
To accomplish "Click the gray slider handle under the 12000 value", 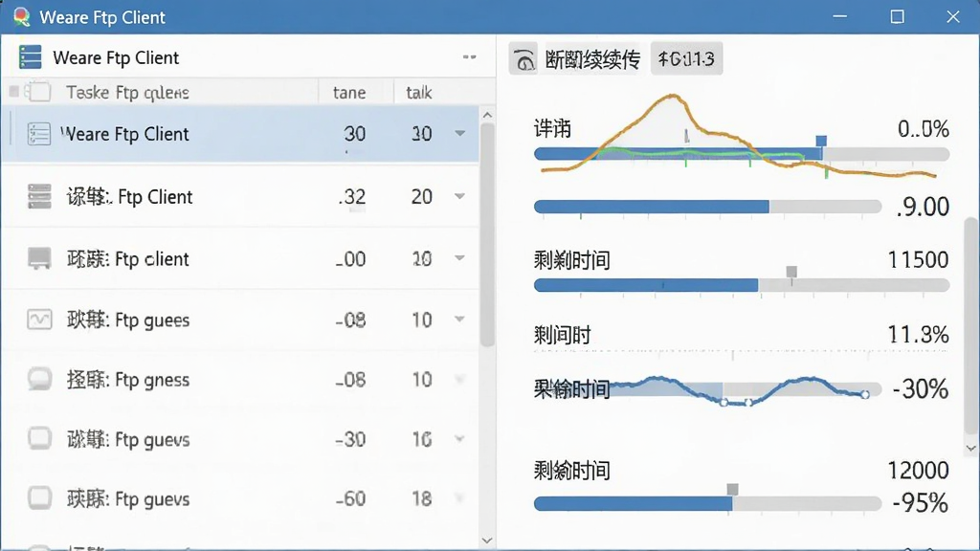I will point(732,489).
